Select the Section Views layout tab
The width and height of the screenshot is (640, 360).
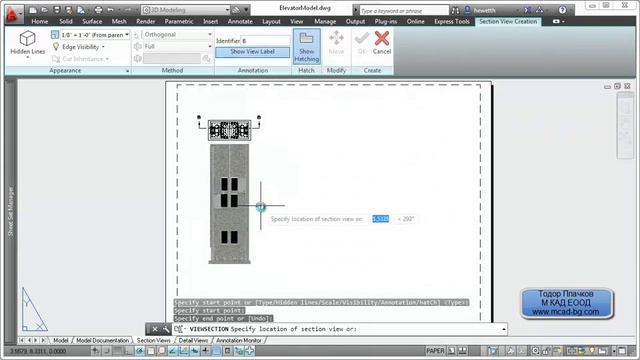coord(153,340)
